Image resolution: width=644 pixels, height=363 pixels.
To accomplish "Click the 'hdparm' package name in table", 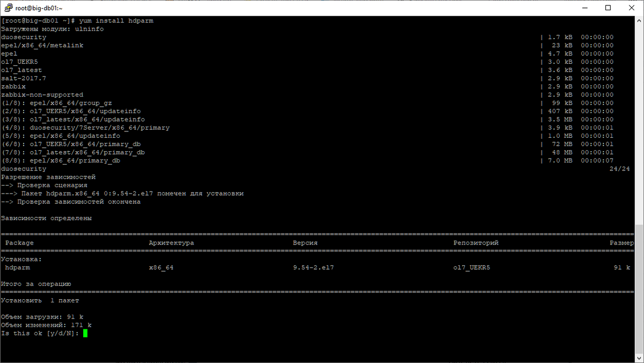I will (17, 268).
